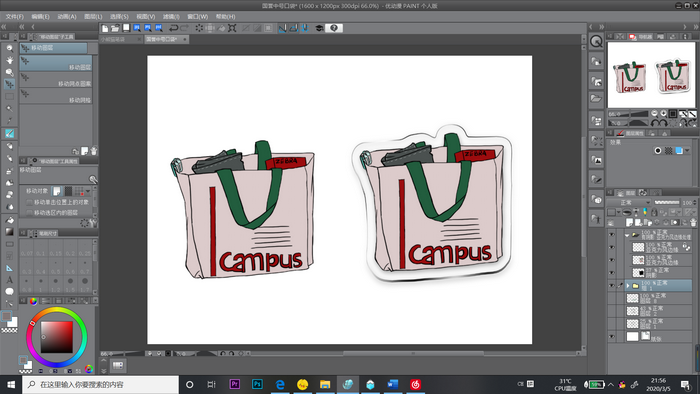Click the Redo arrow in toolbar
700x394 pixels.
coord(184,28)
